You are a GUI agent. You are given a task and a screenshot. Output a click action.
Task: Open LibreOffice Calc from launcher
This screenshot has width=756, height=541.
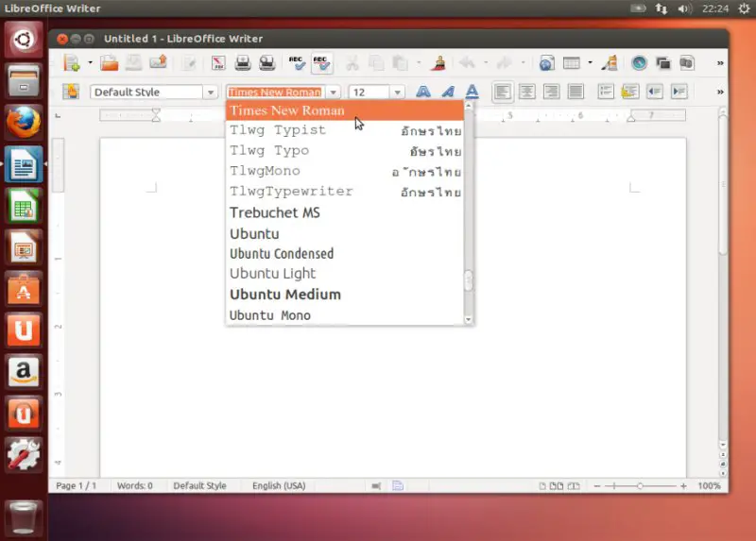coord(23,206)
